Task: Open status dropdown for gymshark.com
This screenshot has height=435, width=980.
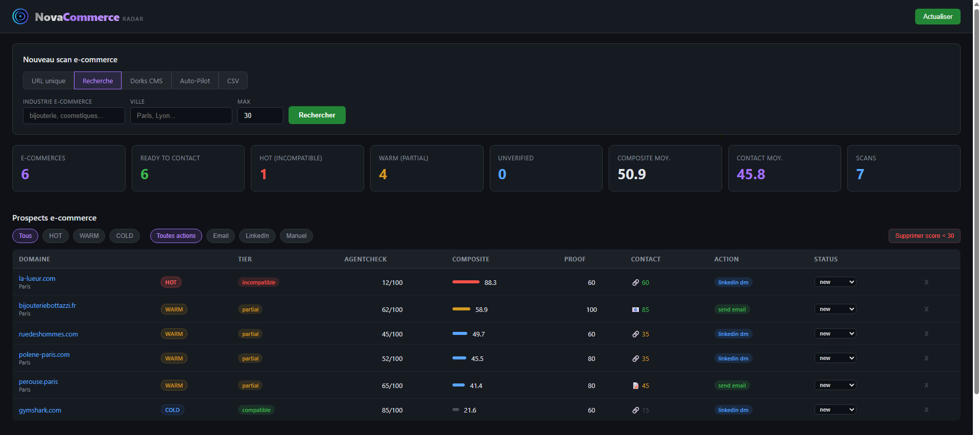Action: (x=835, y=410)
